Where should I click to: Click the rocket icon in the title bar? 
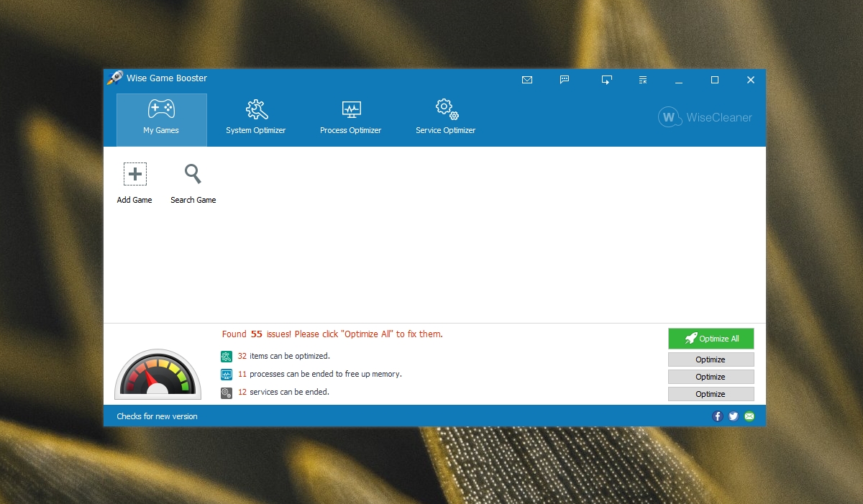tap(114, 78)
